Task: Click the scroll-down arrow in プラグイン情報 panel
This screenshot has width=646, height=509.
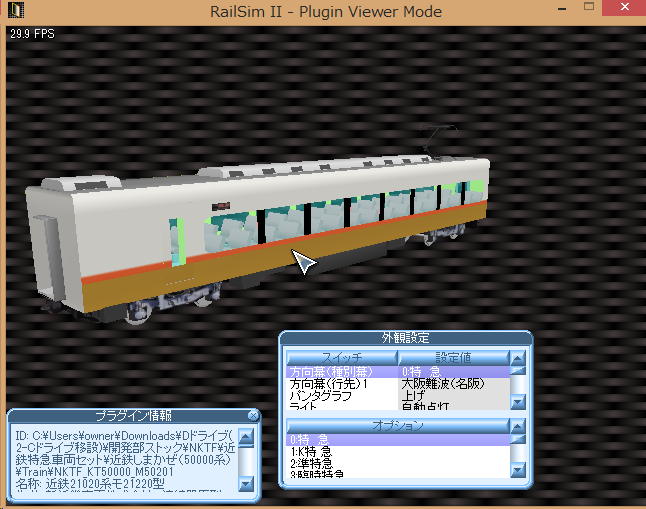Action: pos(246,484)
